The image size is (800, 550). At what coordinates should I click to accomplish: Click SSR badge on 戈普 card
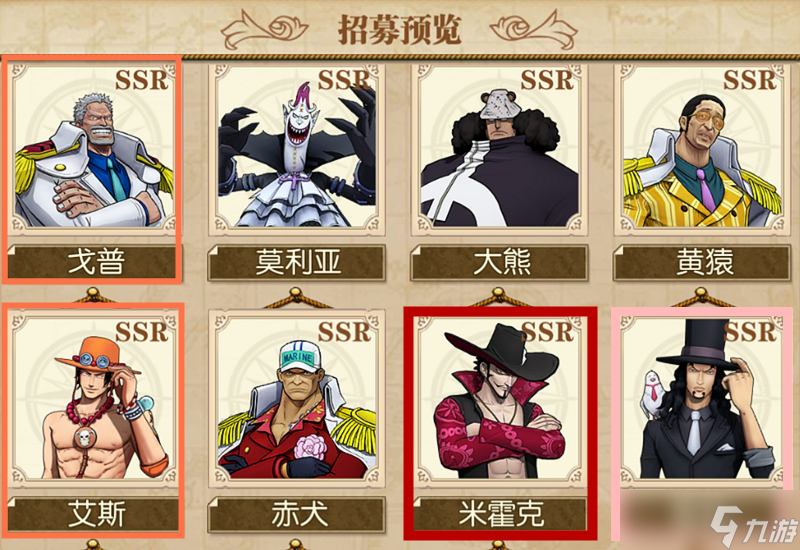(x=142, y=80)
